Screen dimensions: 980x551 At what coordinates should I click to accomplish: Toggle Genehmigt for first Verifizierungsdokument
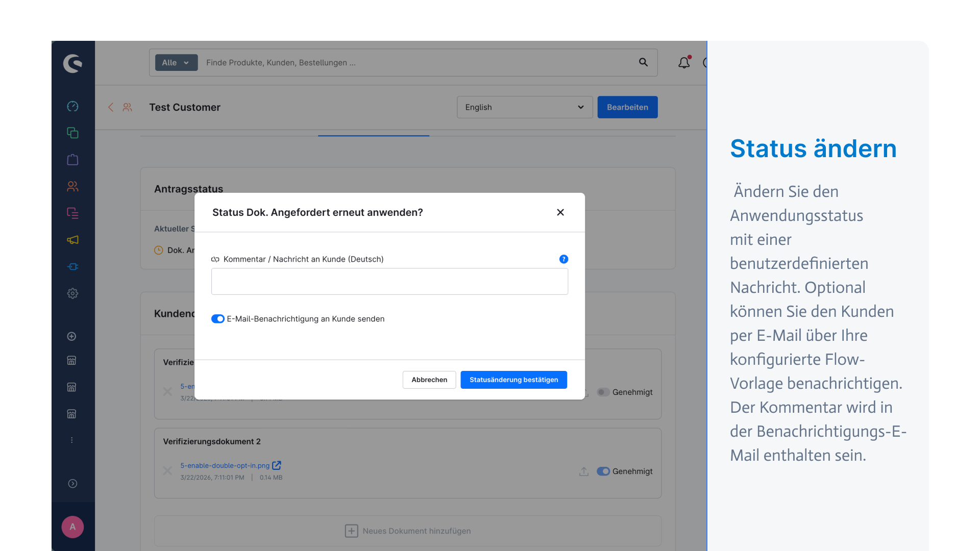pyautogui.click(x=603, y=392)
